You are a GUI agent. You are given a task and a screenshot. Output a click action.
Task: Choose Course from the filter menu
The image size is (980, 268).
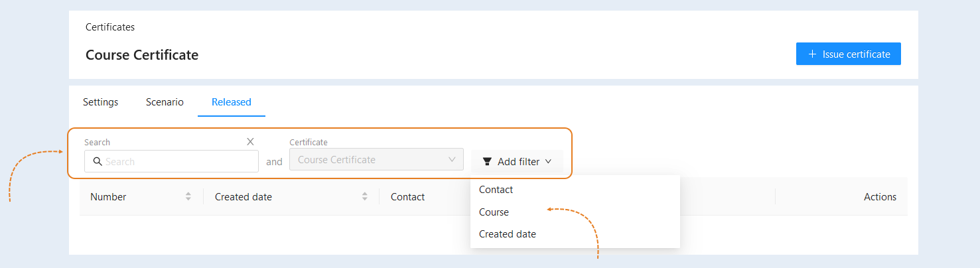pyautogui.click(x=575, y=212)
